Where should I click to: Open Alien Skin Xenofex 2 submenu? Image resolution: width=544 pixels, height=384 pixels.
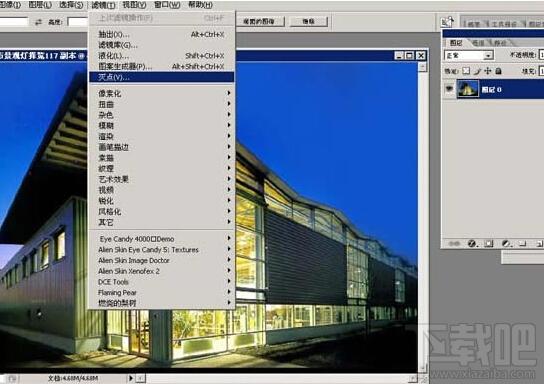162,271
